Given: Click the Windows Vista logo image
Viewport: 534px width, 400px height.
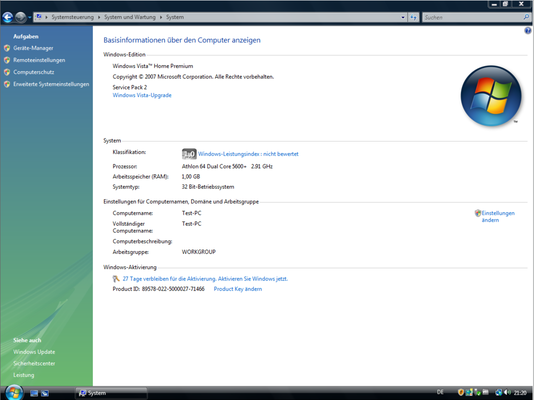Looking at the screenshot, I should click(491, 96).
